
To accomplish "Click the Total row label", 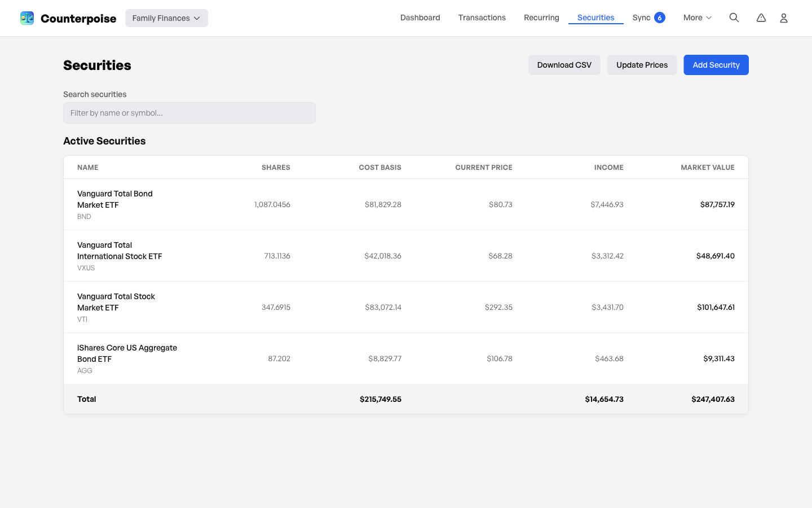I will tap(87, 399).
